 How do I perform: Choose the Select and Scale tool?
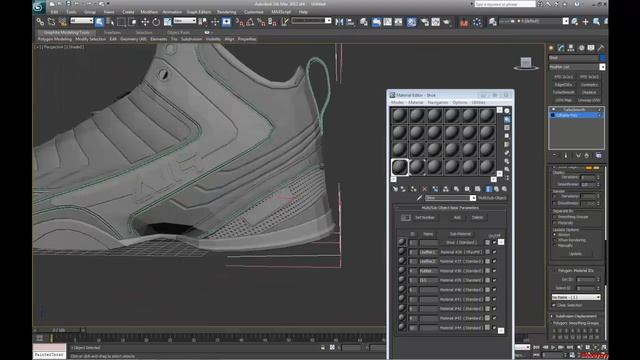167,22
